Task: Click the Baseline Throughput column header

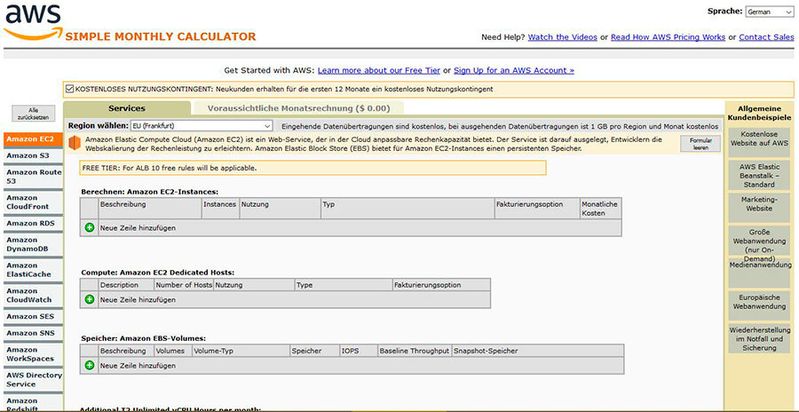Action: 414,351
